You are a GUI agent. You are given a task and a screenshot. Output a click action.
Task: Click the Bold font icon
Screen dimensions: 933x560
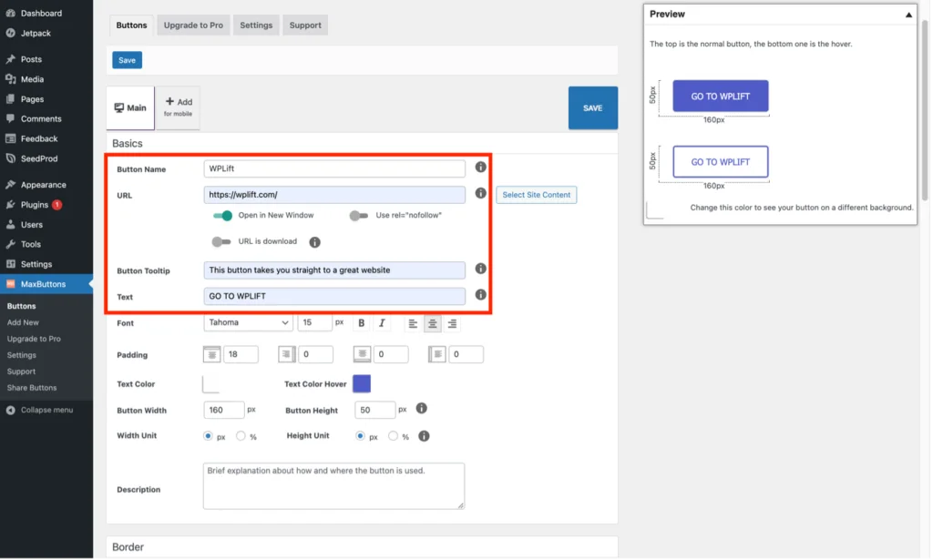361,323
